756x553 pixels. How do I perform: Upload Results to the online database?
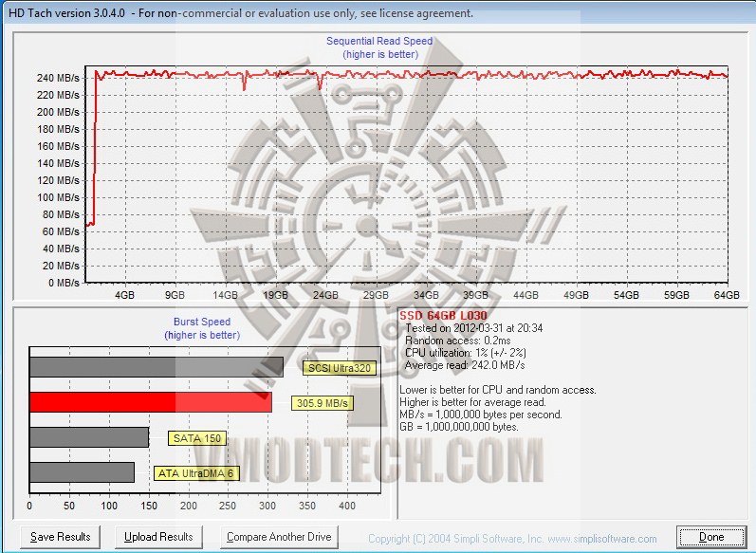pyautogui.click(x=158, y=537)
